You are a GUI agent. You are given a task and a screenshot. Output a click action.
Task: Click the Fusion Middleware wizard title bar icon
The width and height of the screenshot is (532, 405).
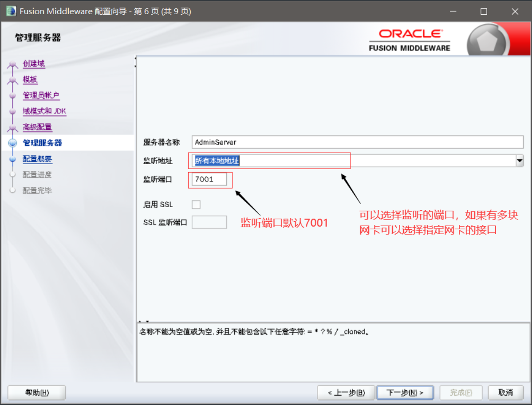coord(11,11)
